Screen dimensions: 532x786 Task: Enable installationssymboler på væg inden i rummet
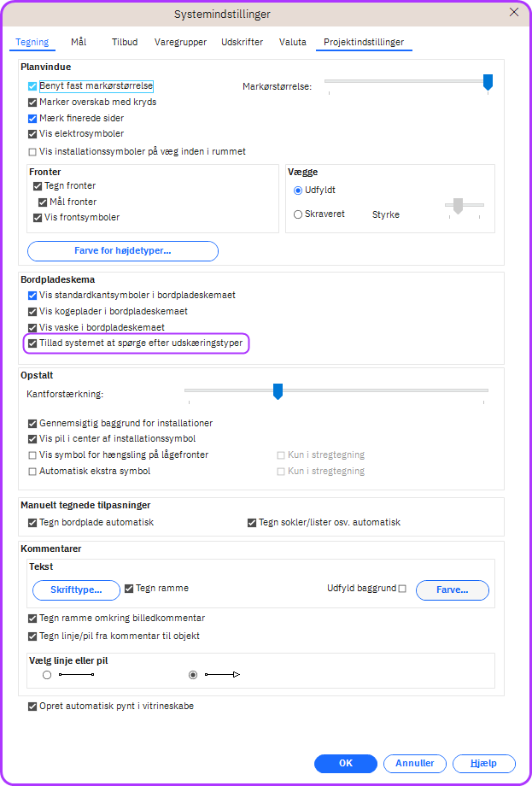(32, 152)
